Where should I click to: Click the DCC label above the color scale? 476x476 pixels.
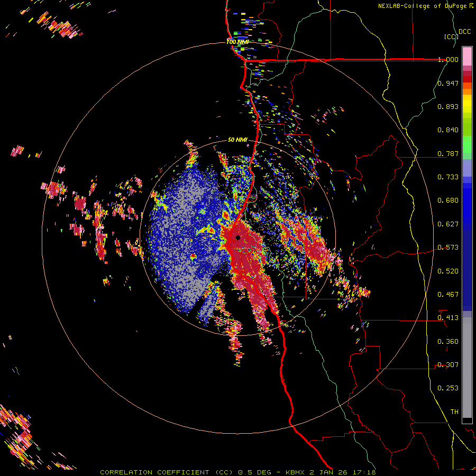(465, 32)
